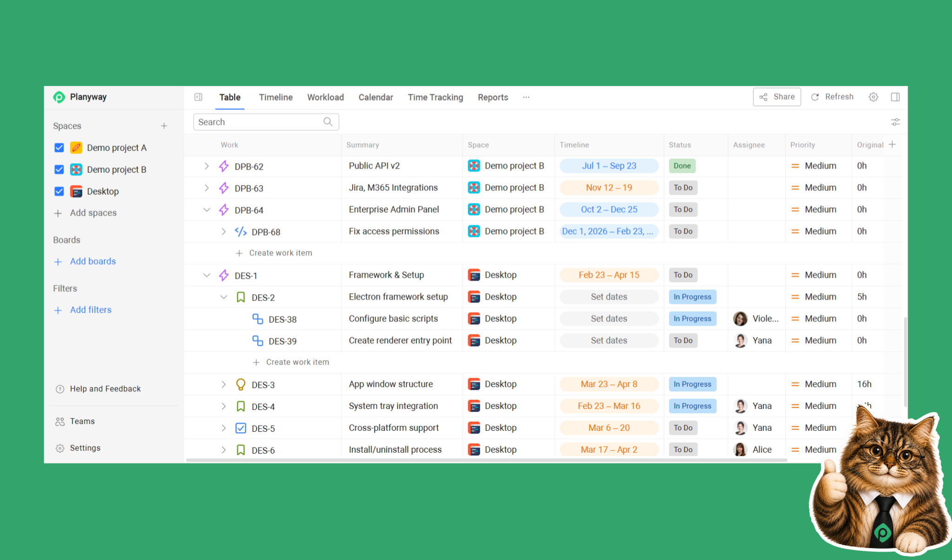This screenshot has width=952, height=560.
Task: Collapse the DES-1 row
Action: point(207,275)
